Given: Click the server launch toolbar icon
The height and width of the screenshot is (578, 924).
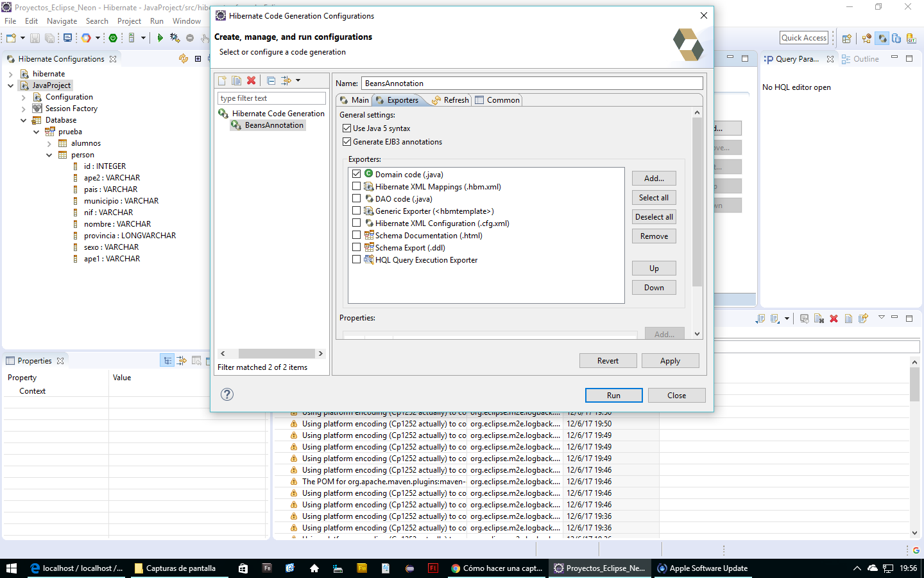Looking at the screenshot, I should click(x=132, y=38).
